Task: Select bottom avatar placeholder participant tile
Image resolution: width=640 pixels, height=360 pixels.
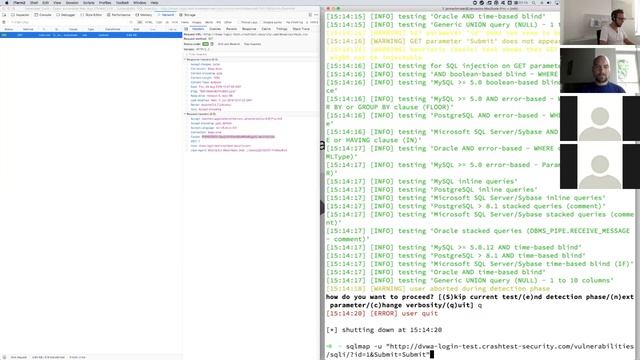Action: tap(600, 166)
